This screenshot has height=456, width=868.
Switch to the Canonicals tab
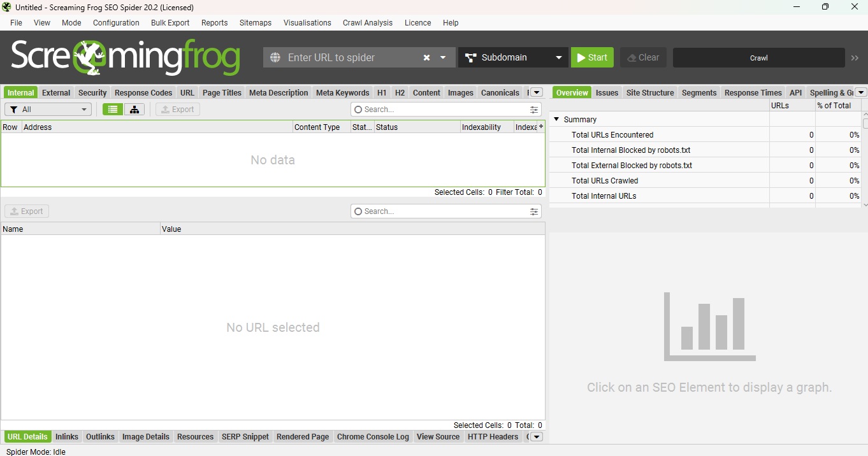click(x=500, y=93)
